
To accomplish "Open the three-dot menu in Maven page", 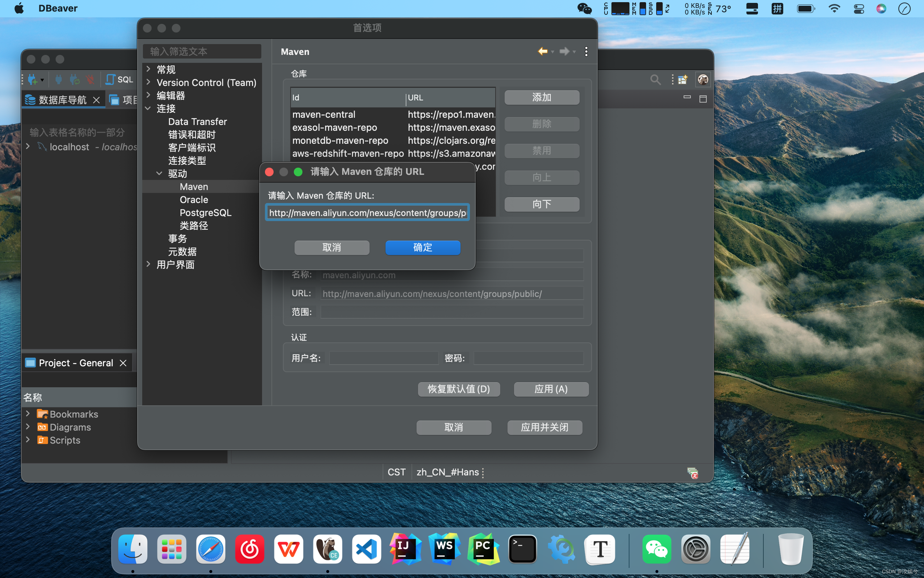I will (586, 51).
